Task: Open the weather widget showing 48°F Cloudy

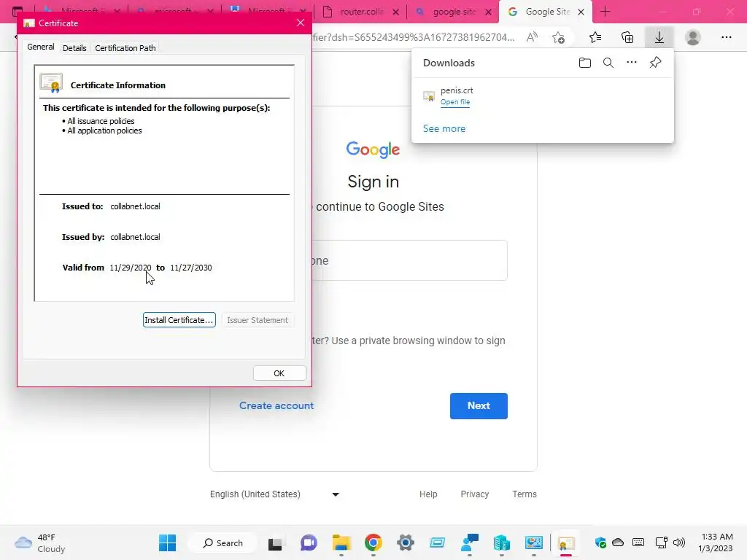Action: pyautogui.click(x=39, y=542)
